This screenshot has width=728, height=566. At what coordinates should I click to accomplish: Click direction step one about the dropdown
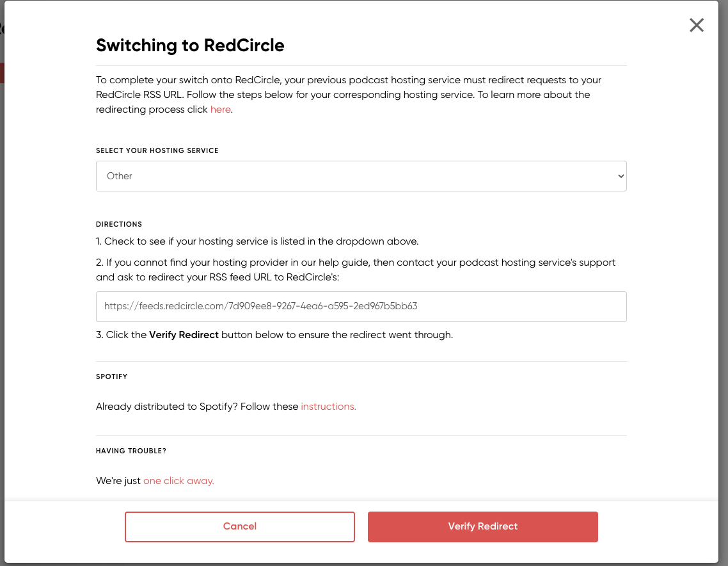coord(257,241)
